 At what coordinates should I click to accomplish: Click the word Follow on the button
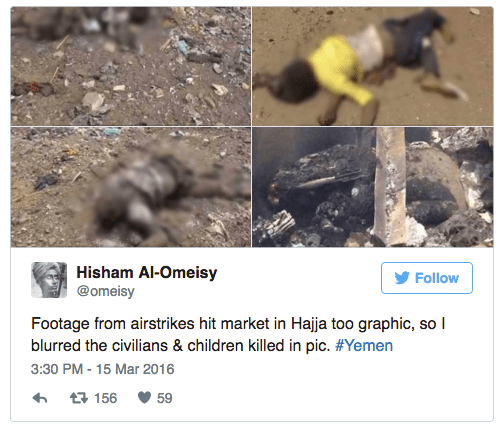pos(437,278)
